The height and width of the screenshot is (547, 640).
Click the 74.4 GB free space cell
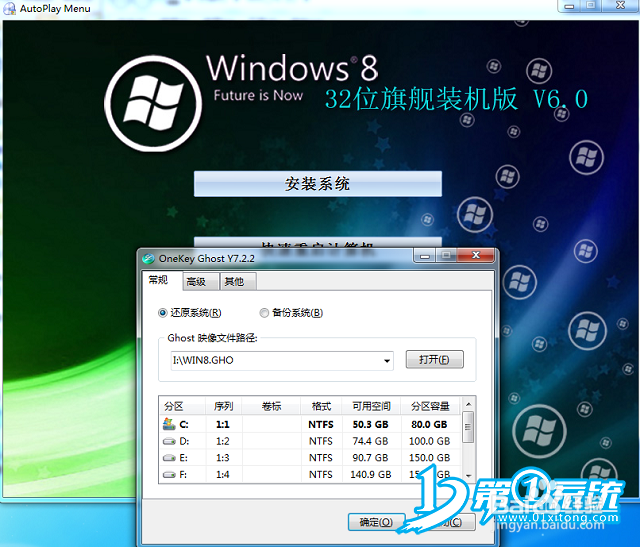coord(371,441)
